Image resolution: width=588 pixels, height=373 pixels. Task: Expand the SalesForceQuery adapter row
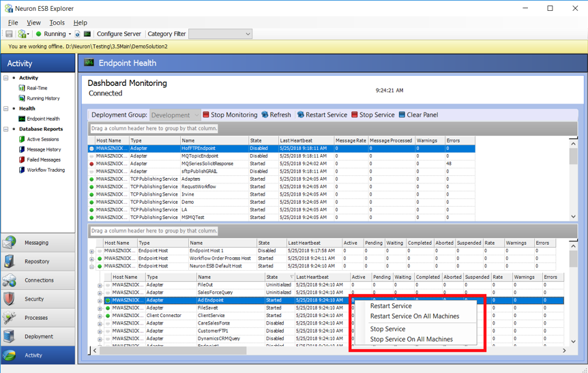tap(100, 293)
